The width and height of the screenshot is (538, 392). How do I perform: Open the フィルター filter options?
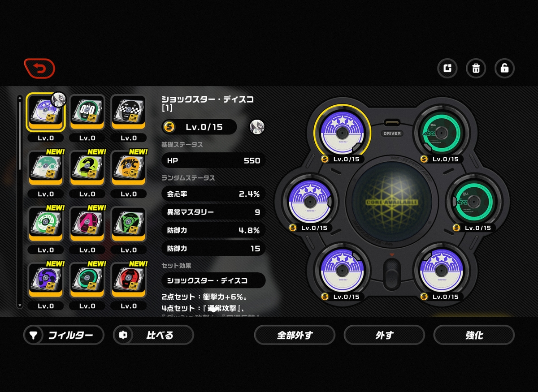point(64,335)
